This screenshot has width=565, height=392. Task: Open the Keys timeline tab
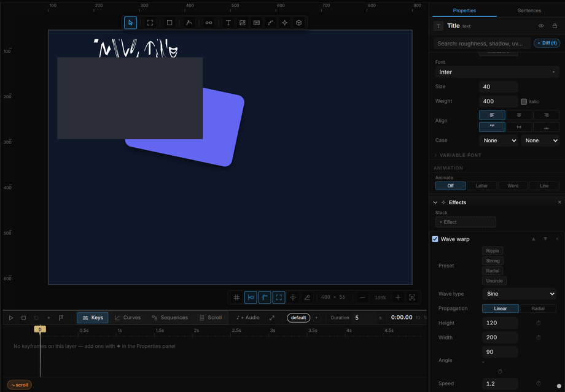[93, 318]
